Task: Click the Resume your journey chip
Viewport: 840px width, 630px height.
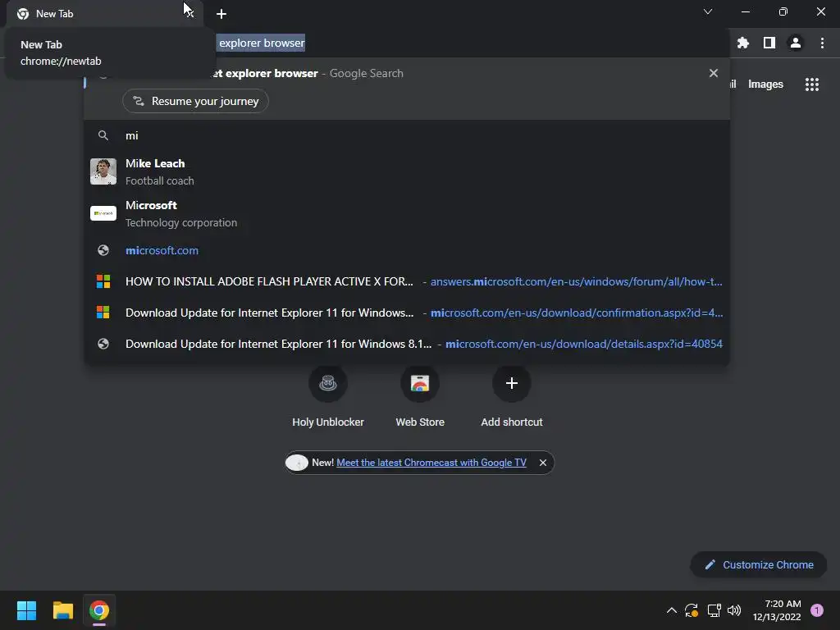Action: [x=195, y=101]
